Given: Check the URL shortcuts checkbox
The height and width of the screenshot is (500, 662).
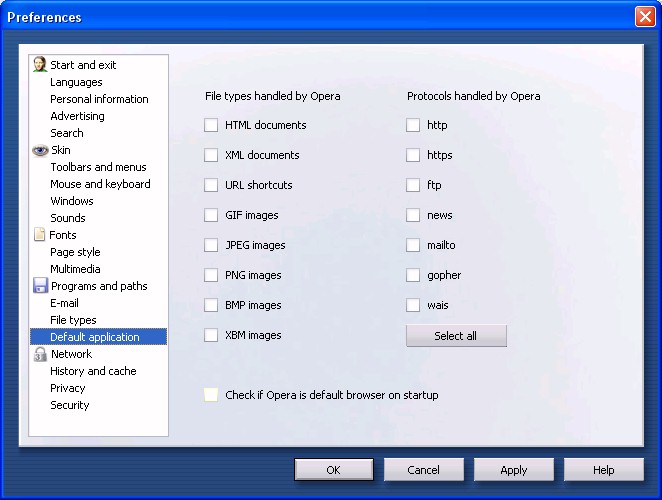Looking at the screenshot, I should [211, 185].
